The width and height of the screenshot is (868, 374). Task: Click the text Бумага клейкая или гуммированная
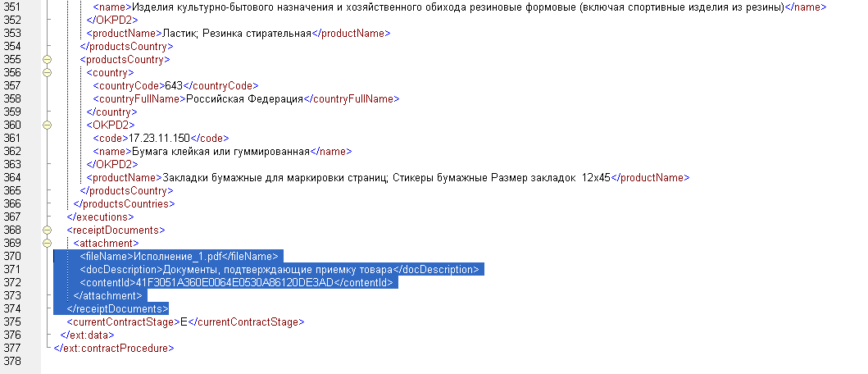pyautogui.click(x=220, y=151)
